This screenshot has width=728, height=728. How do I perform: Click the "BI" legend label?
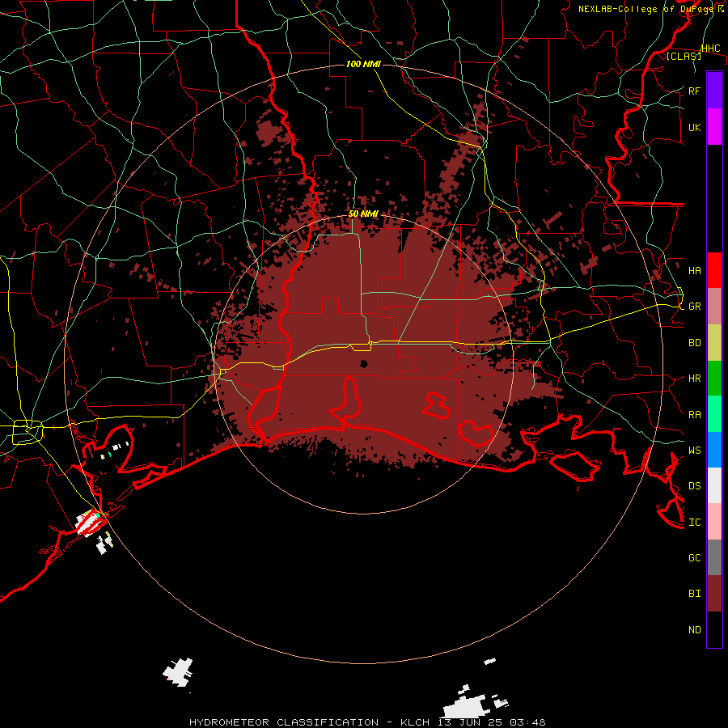694,594
